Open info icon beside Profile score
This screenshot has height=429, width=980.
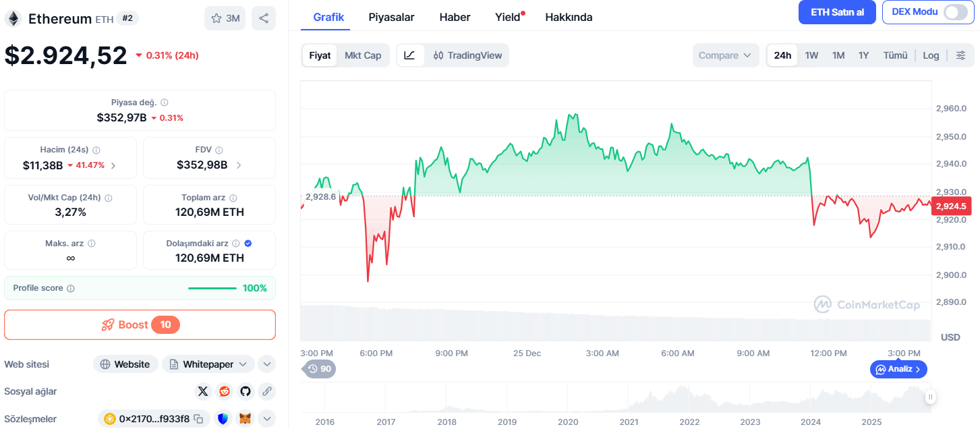click(71, 289)
